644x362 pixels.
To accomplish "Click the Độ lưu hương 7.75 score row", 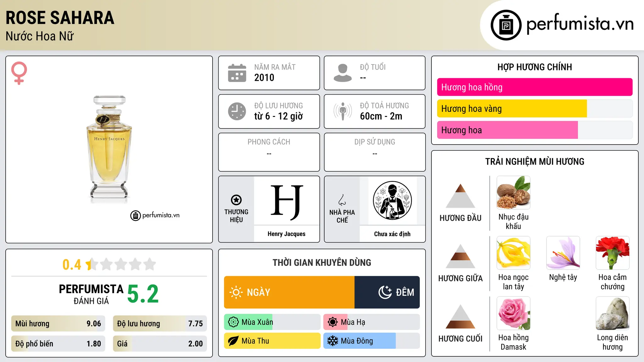I will pyautogui.click(x=160, y=324).
